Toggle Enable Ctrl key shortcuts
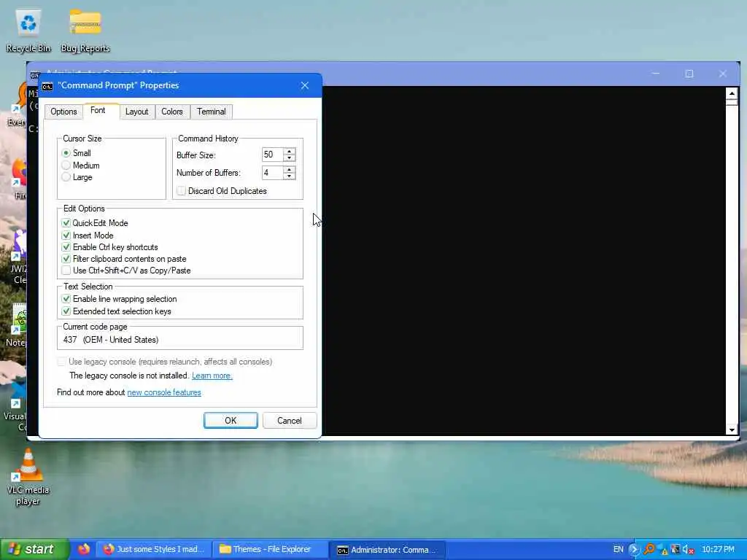This screenshot has width=747, height=560. point(66,247)
